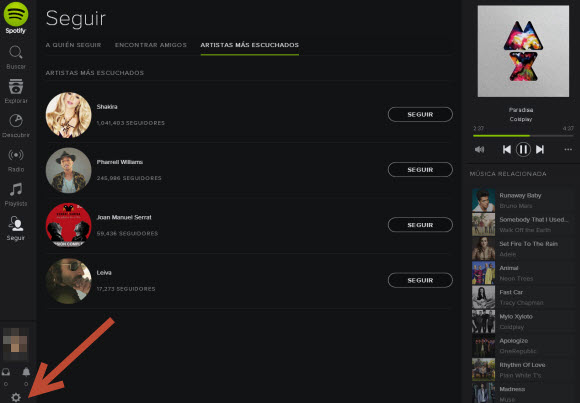Skip to previous track

tap(507, 150)
